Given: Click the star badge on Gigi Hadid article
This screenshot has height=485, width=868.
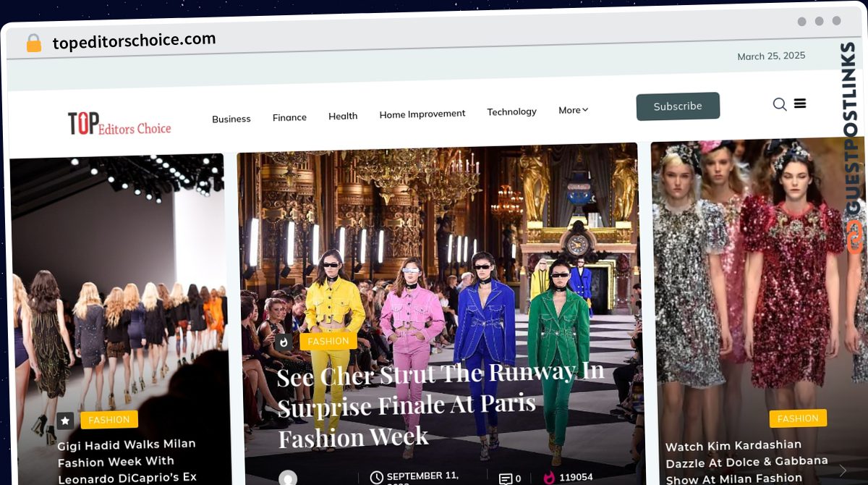Looking at the screenshot, I should (65, 420).
